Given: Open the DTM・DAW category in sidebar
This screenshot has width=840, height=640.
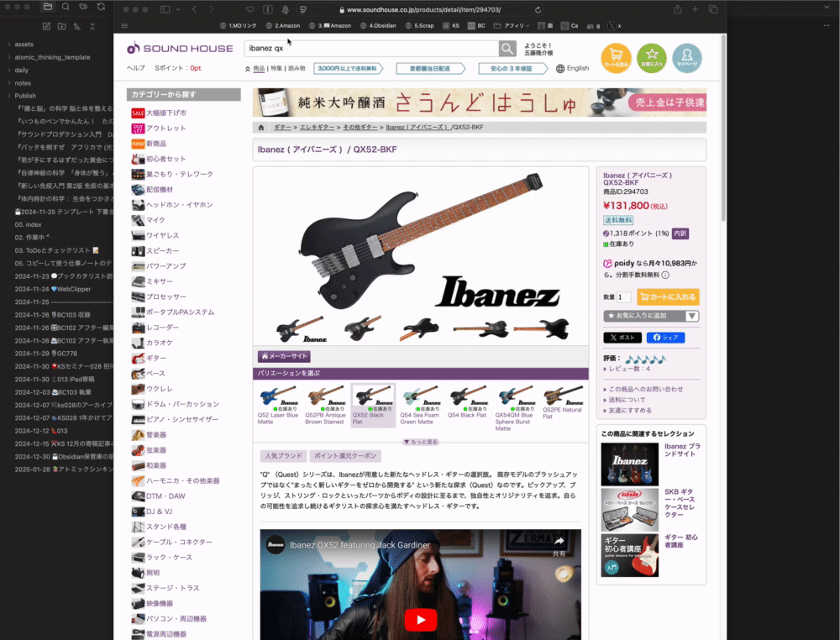Looking at the screenshot, I should click(x=165, y=496).
